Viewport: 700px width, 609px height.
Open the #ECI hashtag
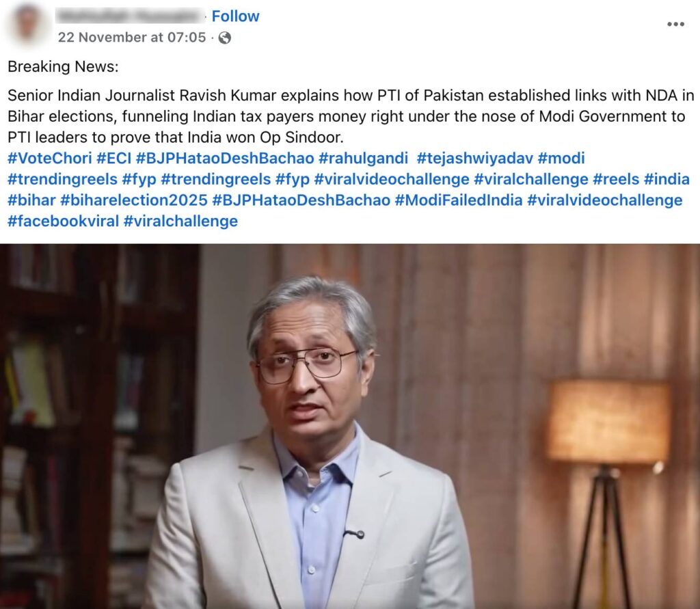[x=114, y=158]
